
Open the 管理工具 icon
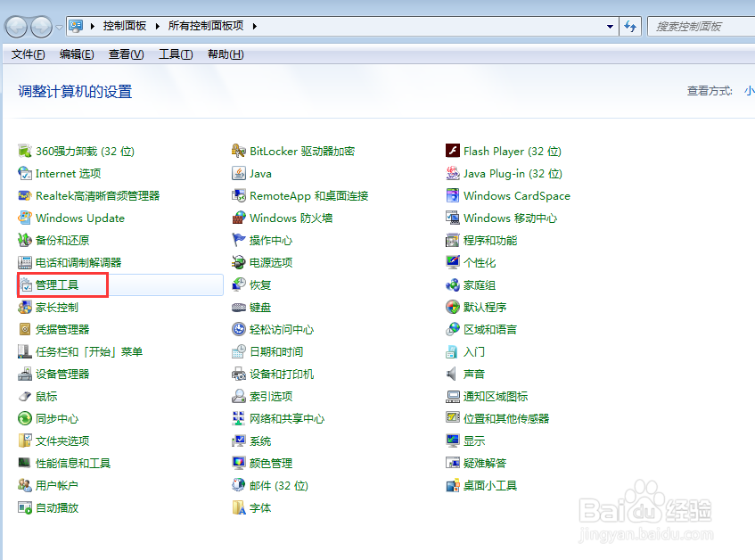coord(26,285)
